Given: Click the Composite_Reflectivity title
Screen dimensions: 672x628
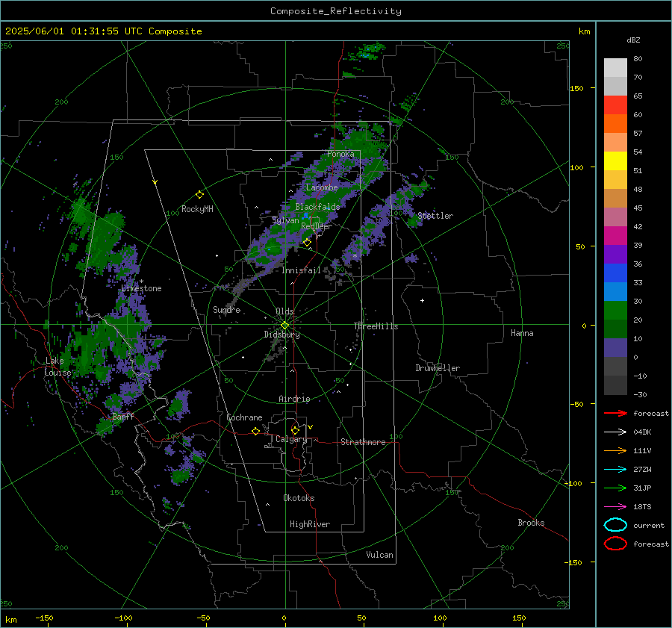Looking at the screenshot, I should click(x=336, y=11).
